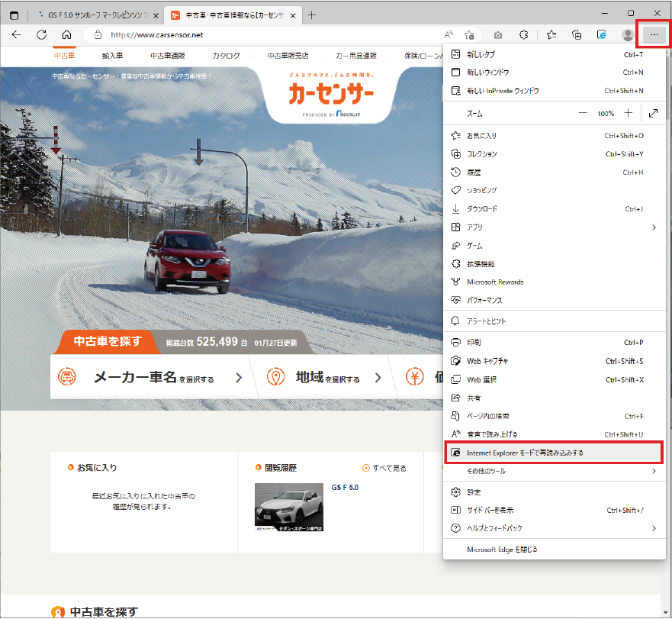
Task: Select 音声で読み上げる menu item
Action: tap(554, 434)
